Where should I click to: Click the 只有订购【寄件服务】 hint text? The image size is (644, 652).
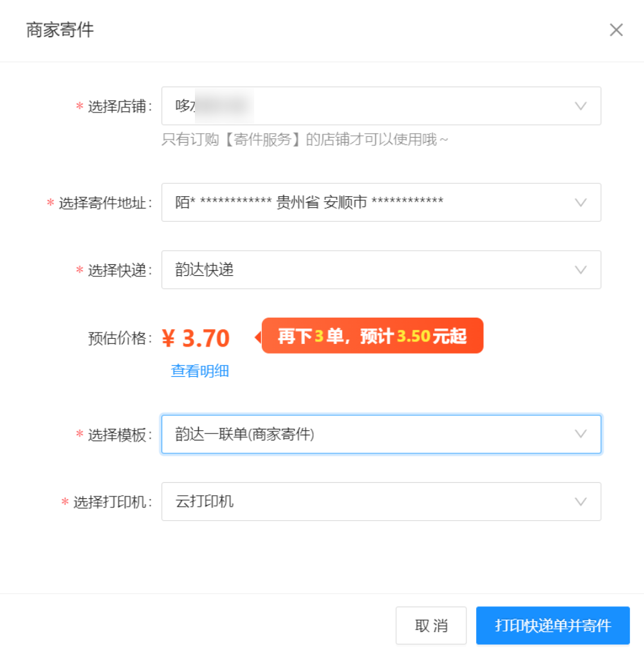(x=304, y=140)
